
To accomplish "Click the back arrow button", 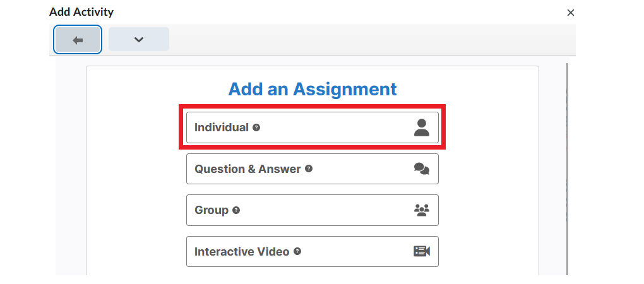I will [x=78, y=40].
